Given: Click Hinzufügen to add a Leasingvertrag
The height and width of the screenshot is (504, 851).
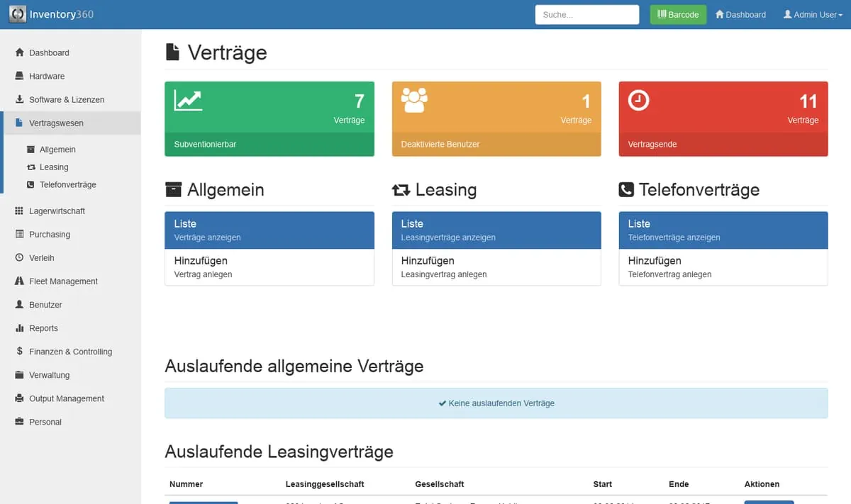Looking at the screenshot, I should [x=496, y=267].
